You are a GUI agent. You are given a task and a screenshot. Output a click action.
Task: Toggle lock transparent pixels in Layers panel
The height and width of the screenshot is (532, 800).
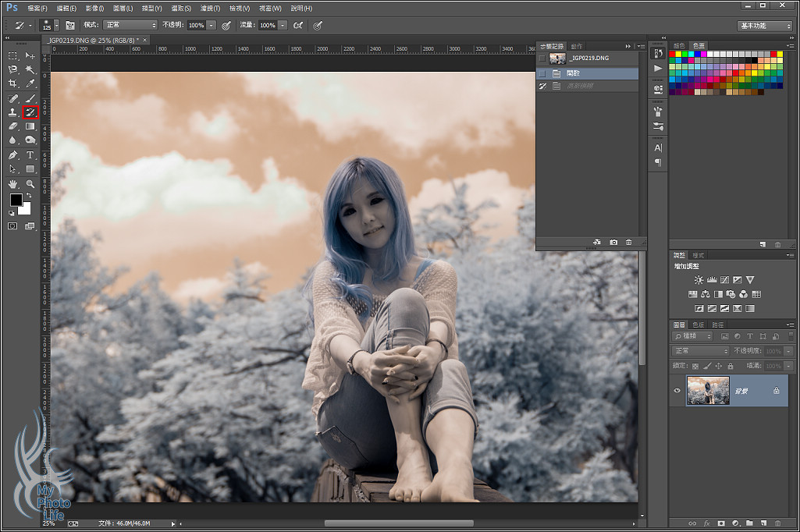(x=695, y=366)
